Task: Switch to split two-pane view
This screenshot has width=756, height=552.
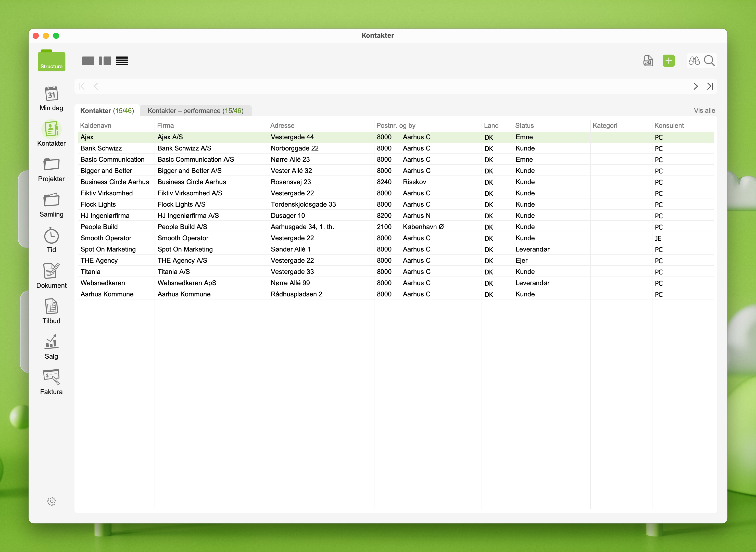Action: click(105, 61)
